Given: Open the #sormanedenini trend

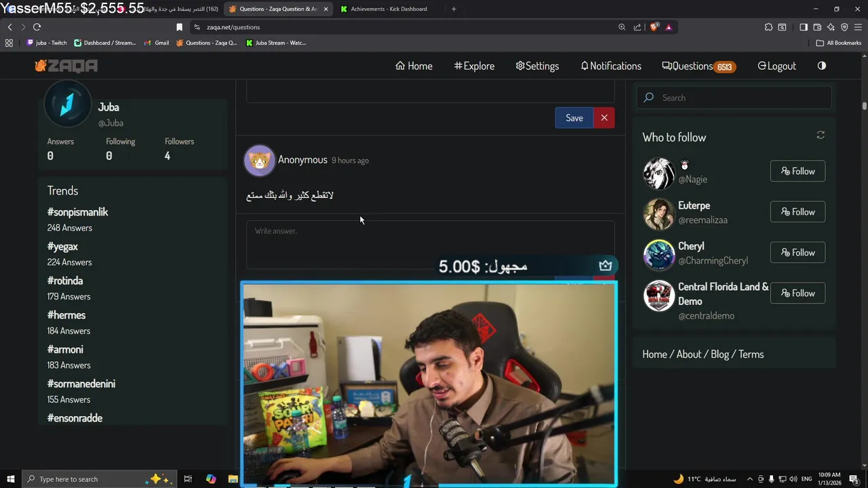Looking at the screenshot, I should 81,384.
